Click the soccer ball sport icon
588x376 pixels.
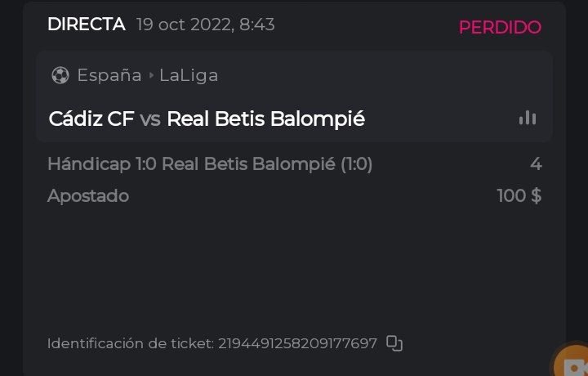(x=60, y=75)
